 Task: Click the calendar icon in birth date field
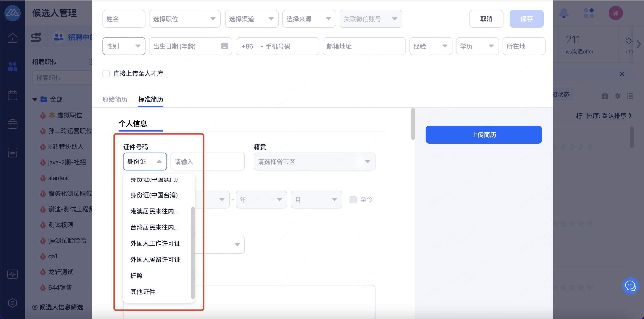coord(224,46)
